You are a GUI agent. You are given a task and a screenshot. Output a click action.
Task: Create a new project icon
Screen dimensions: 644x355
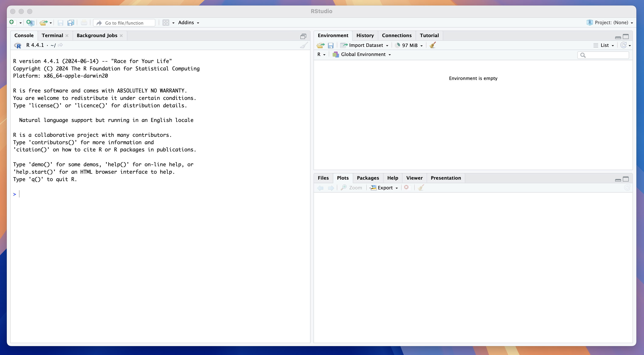[x=30, y=23]
